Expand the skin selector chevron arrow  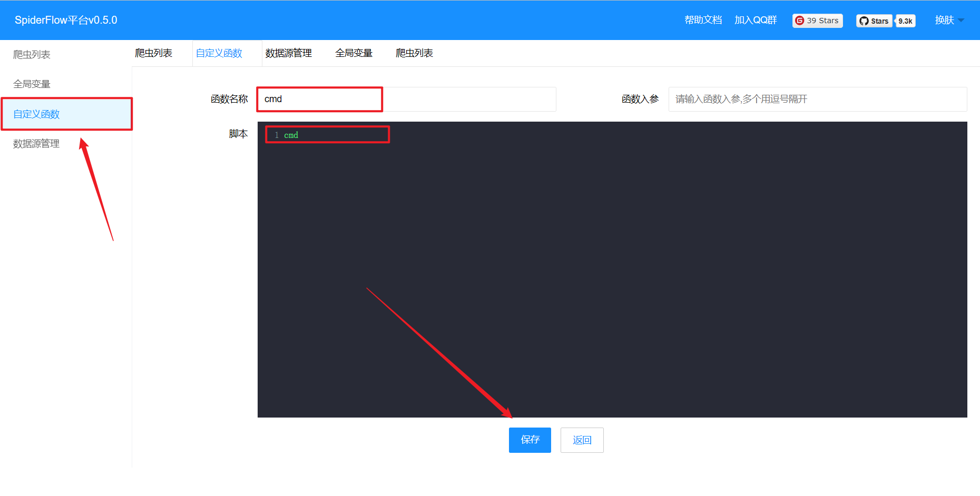pos(961,20)
